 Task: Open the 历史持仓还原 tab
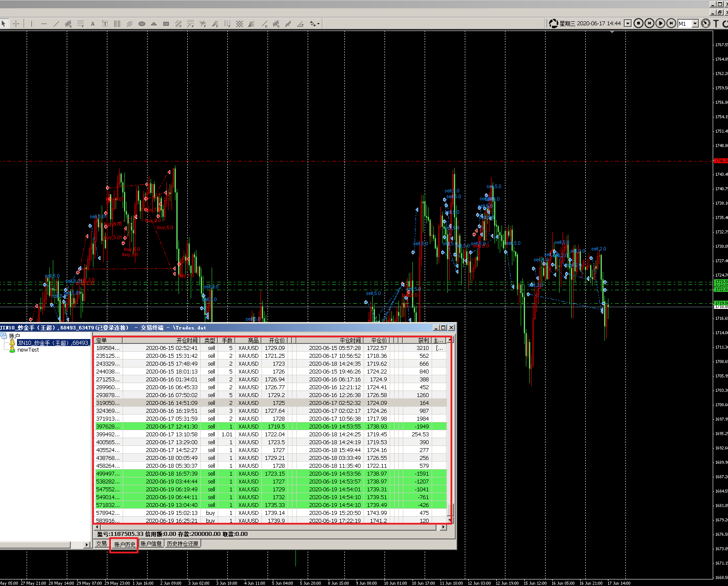182,544
